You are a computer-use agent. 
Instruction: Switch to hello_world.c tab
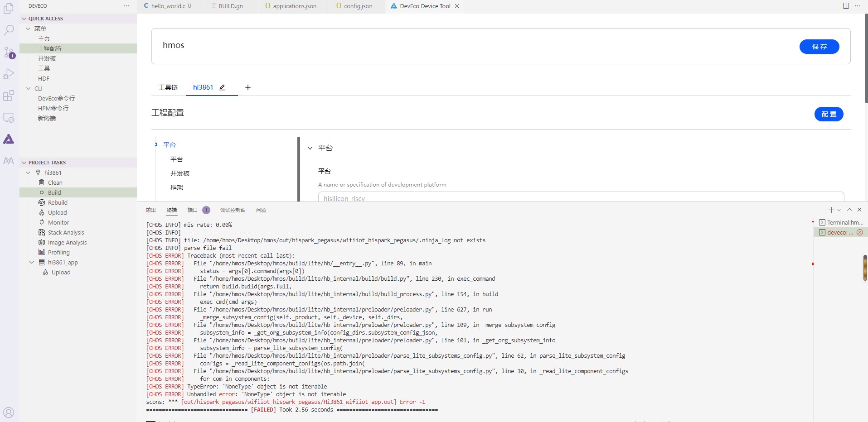coord(167,6)
